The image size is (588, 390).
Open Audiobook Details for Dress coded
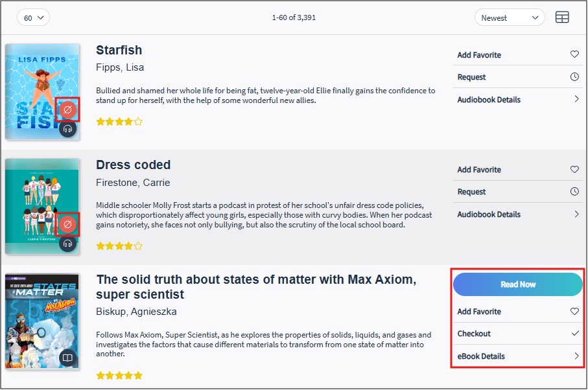pyautogui.click(x=489, y=214)
